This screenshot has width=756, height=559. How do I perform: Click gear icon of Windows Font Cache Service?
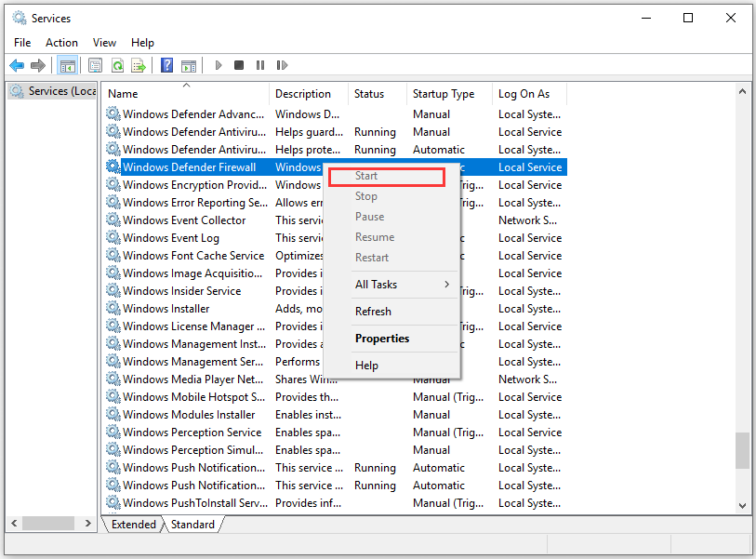click(113, 255)
